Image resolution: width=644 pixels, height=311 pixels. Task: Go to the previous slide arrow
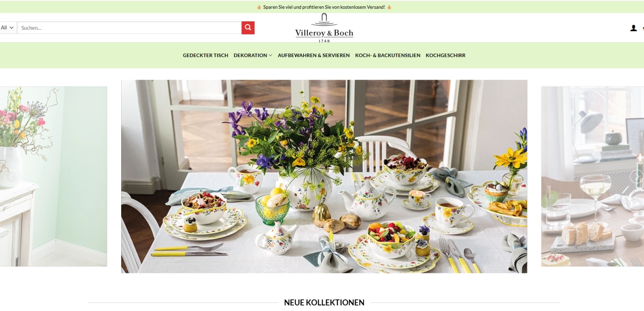[x=11, y=176]
